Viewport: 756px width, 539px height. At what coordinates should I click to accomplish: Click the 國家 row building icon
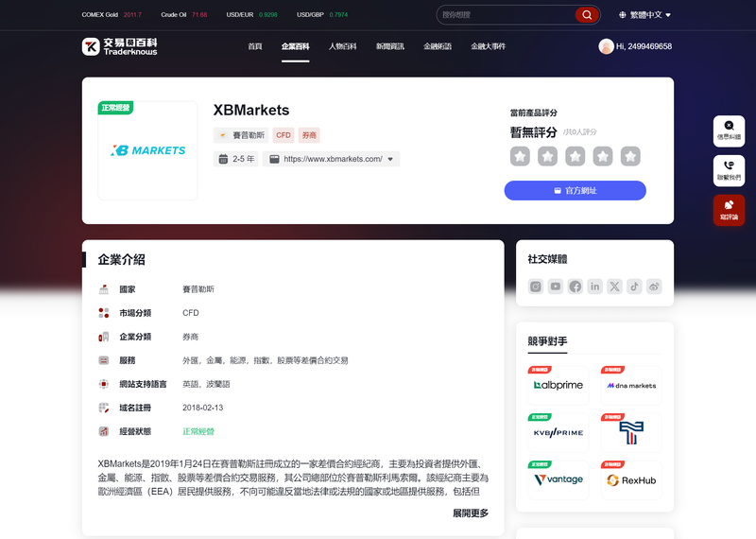coord(104,289)
